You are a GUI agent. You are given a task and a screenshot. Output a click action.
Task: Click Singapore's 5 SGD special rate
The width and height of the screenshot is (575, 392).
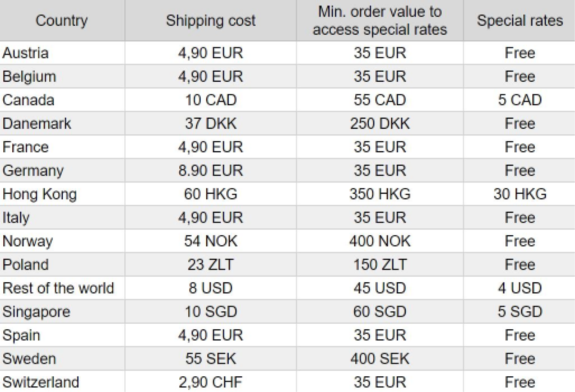pos(520,312)
